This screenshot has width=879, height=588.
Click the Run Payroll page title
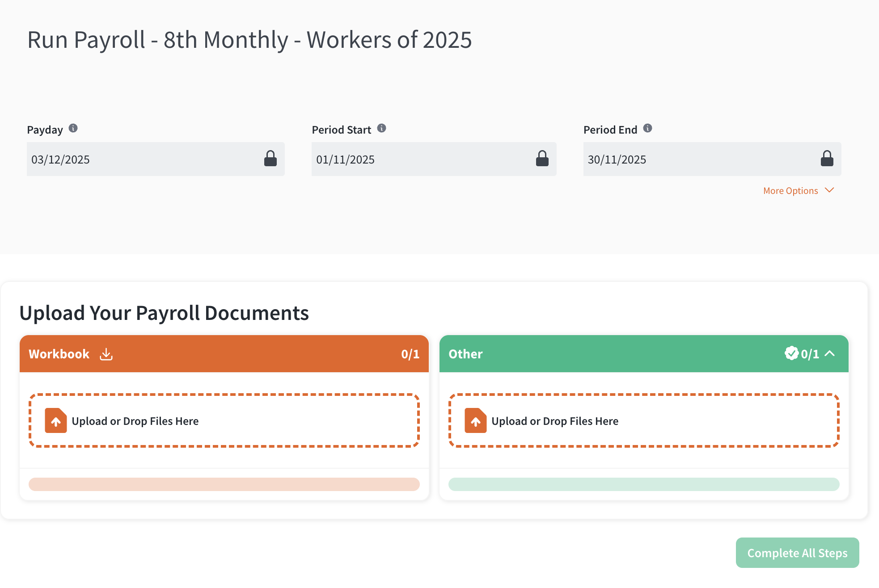tap(249, 40)
